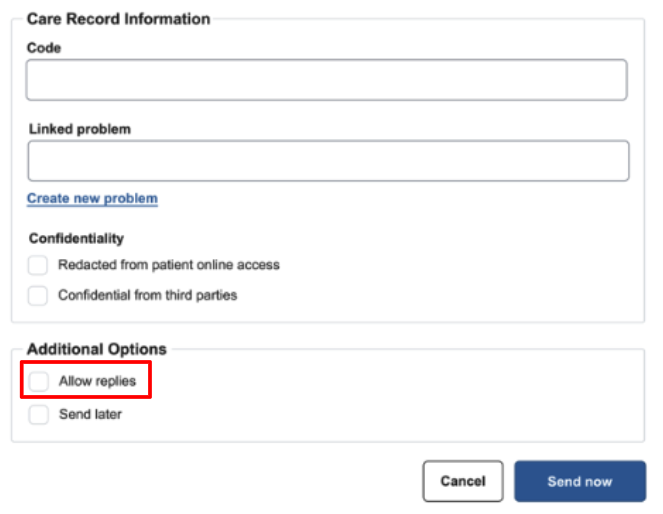Click the Linked problem label
663x514 pixels.
pyautogui.click(x=80, y=129)
